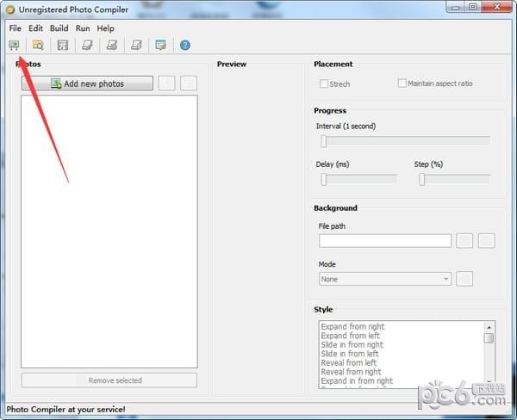
Task: Select 'Slide in from right' style
Action: [352, 345]
